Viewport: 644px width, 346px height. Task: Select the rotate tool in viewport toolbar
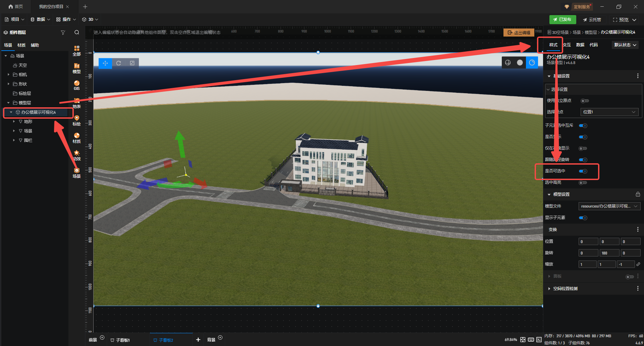119,63
